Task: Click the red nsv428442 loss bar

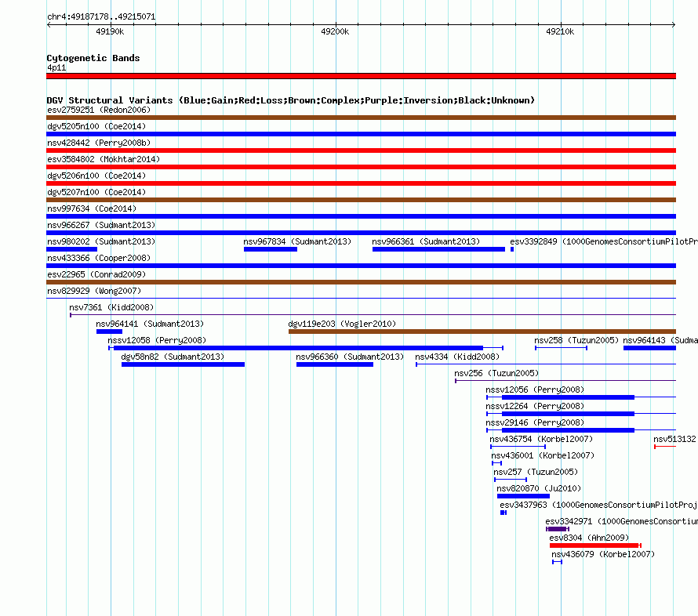Action: 361,150
